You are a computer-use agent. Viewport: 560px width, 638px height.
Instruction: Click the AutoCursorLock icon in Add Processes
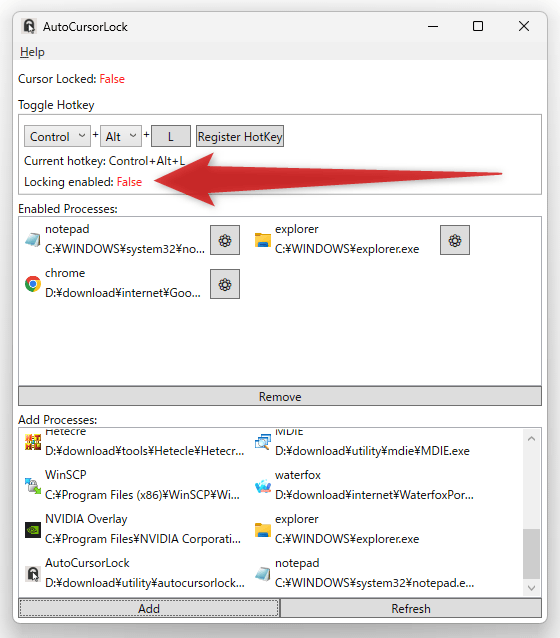(x=33, y=574)
